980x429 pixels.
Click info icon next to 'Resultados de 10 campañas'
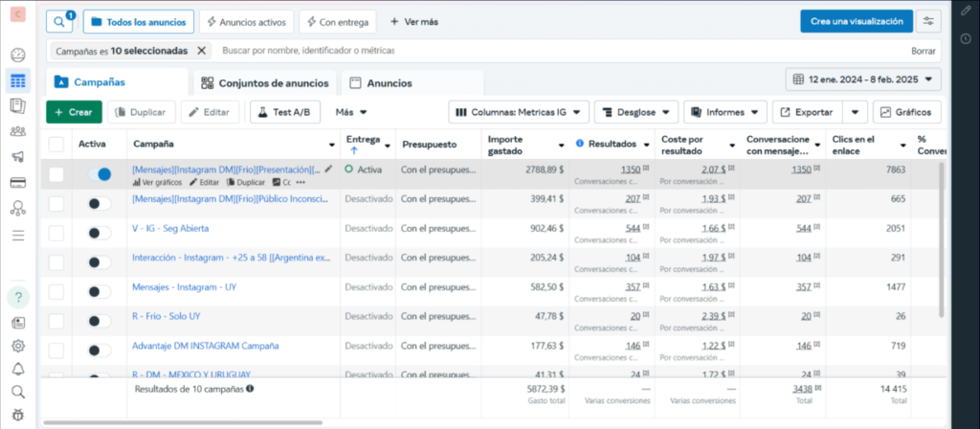pyautogui.click(x=250, y=389)
